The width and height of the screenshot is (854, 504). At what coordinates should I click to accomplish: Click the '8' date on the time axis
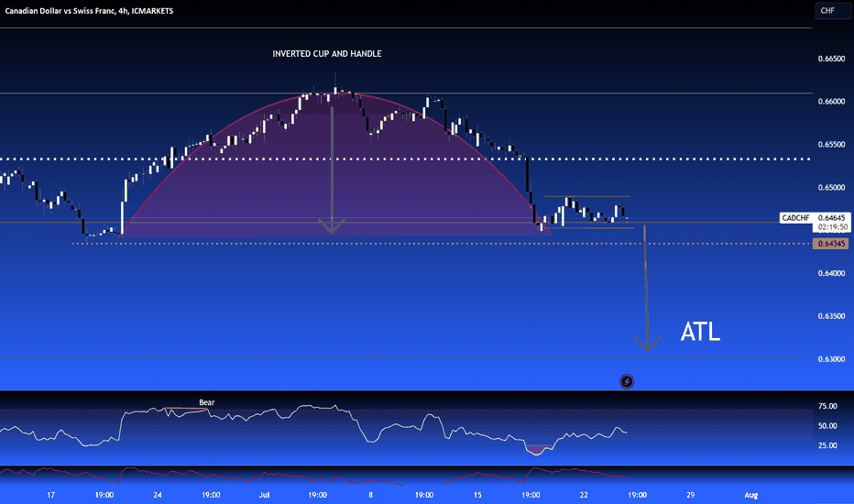coord(371,495)
